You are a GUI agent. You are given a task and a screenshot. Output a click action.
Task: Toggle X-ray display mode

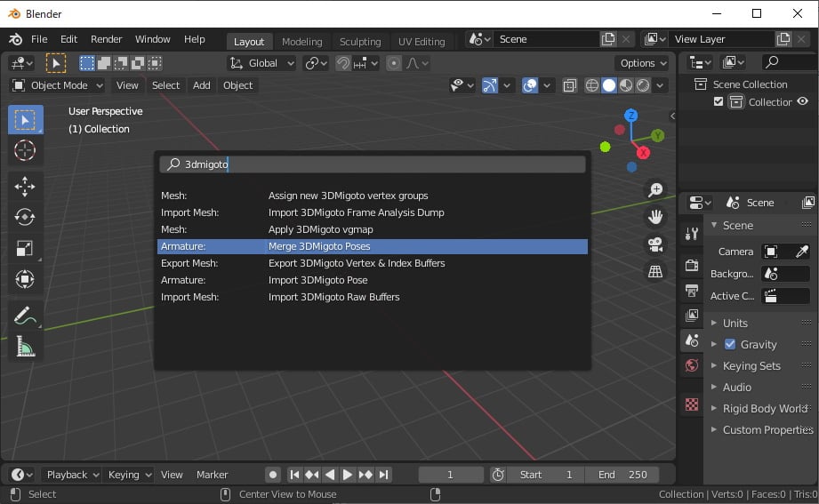570,85
